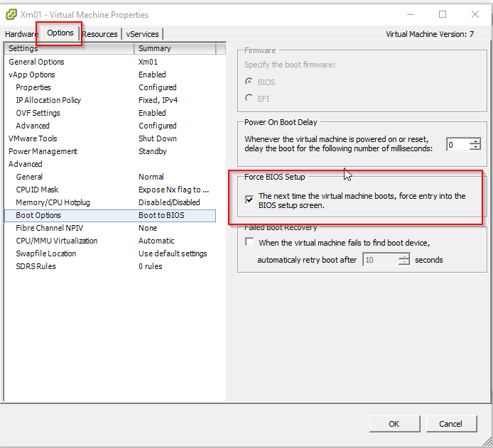The height and width of the screenshot is (448, 493).
Task: Select the vServices tab
Action: coord(143,34)
